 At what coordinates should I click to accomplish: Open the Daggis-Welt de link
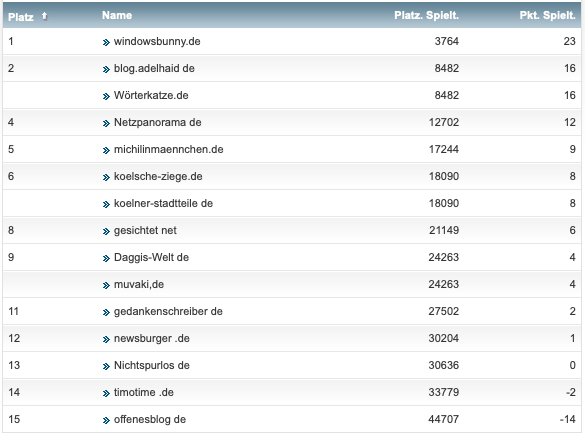coord(151,257)
